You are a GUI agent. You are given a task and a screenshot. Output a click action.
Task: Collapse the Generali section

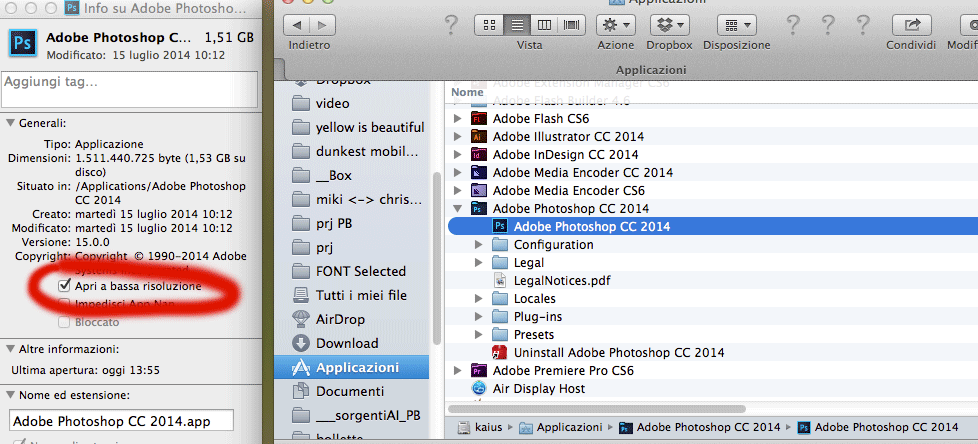(x=11, y=123)
